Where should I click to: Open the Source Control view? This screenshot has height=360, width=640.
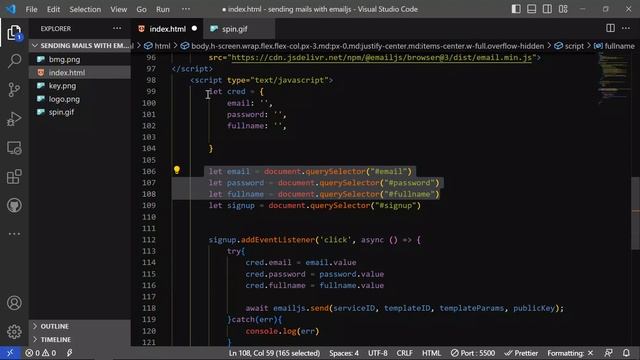(14, 89)
